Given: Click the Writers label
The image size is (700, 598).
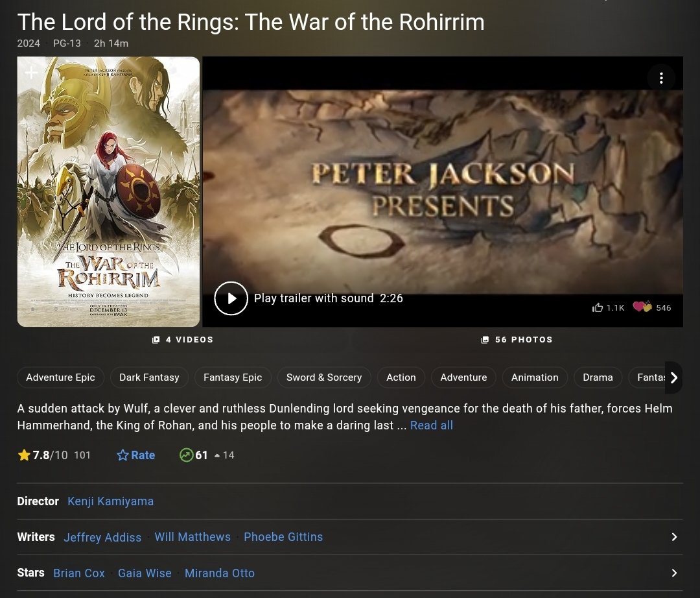Looking at the screenshot, I should tap(36, 537).
